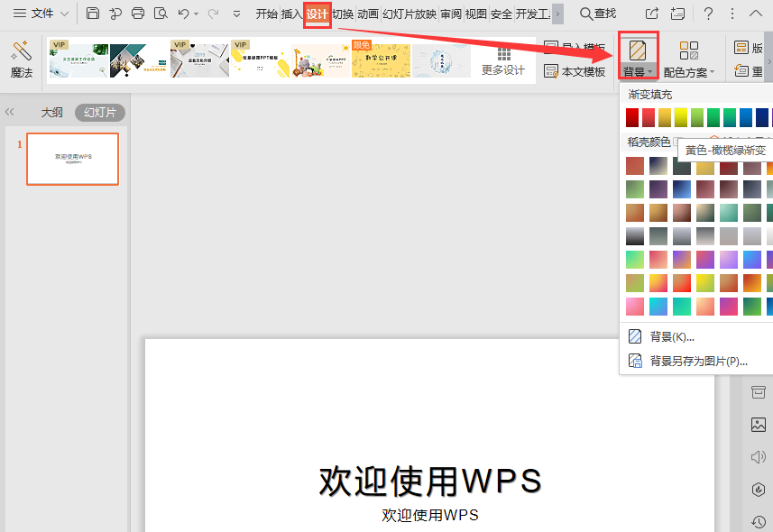
Task: Select 背景另存为图片(P)... menu entry
Action: [x=699, y=361]
